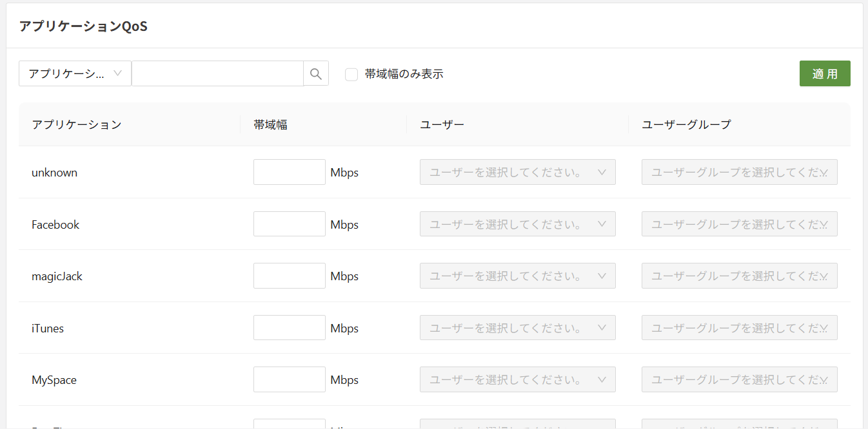Click the ユーザーグループ column header
The image size is (868, 429).
click(687, 124)
